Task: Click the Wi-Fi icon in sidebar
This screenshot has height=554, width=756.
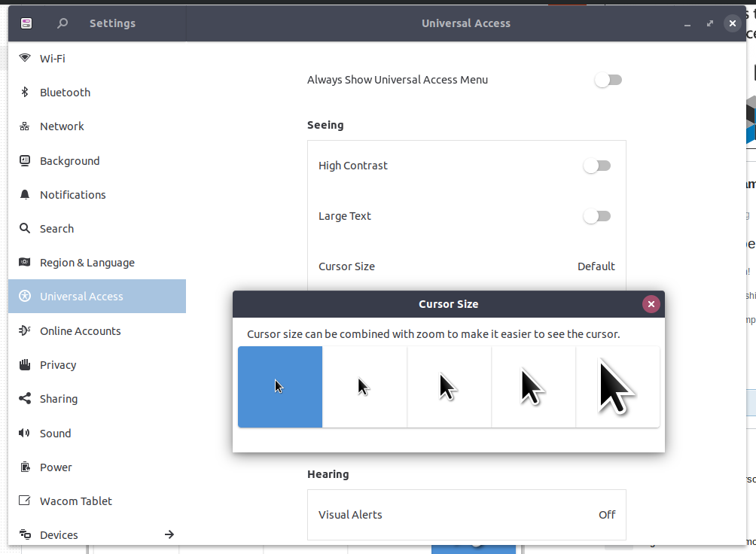Action: (x=25, y=58)
